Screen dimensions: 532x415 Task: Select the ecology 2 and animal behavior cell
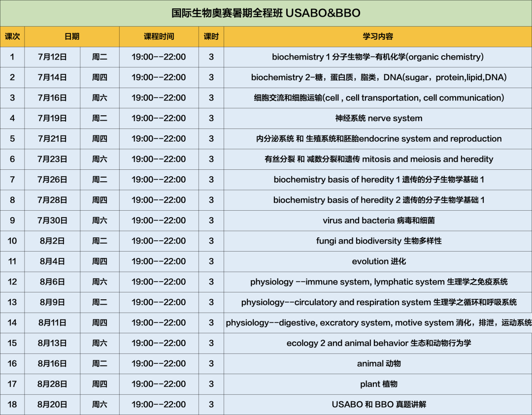378,343
